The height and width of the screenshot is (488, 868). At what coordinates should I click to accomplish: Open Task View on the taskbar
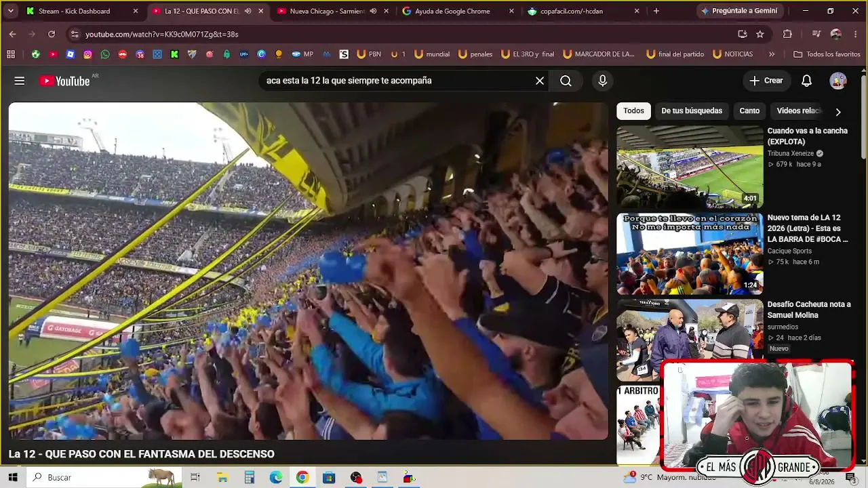coord(195,477)
